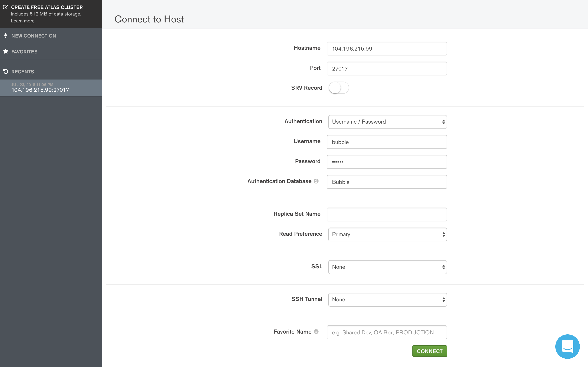This screenshot has height=367, width=588.
Task: Click the lightning bolt New Connection icon
Action: point(6,36)
